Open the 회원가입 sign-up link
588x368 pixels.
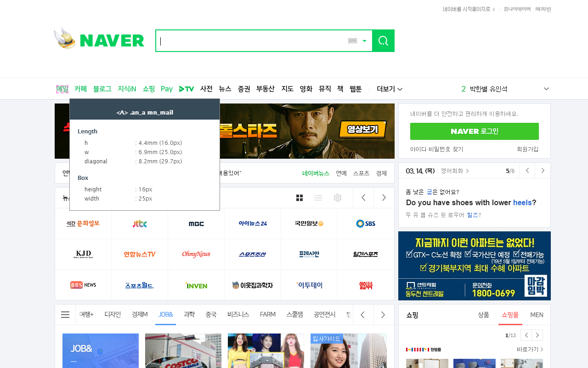[527, 149]
